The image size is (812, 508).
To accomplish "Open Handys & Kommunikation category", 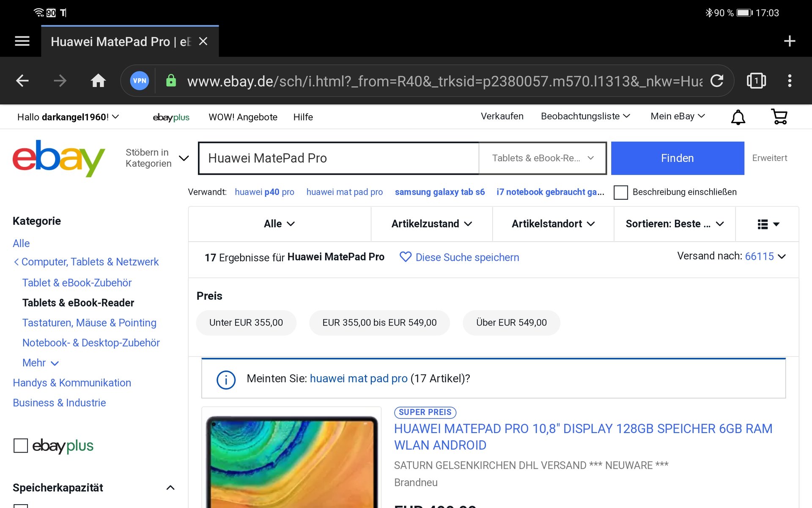I will coord(72,383).
